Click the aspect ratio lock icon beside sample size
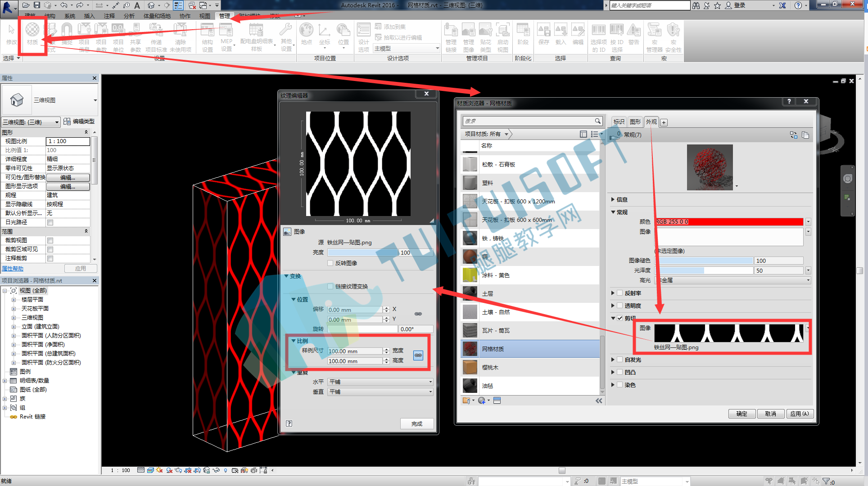The width and height of the screenshot is (868, 486). (x=418, y=355)
